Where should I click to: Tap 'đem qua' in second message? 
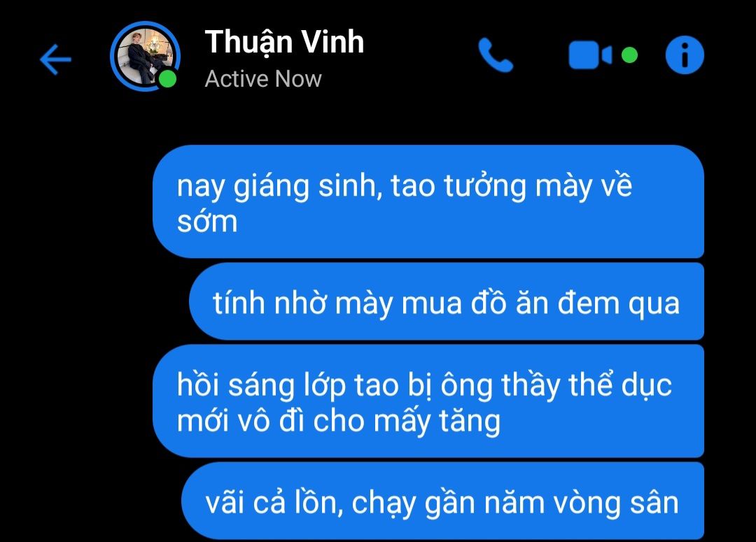618,304
